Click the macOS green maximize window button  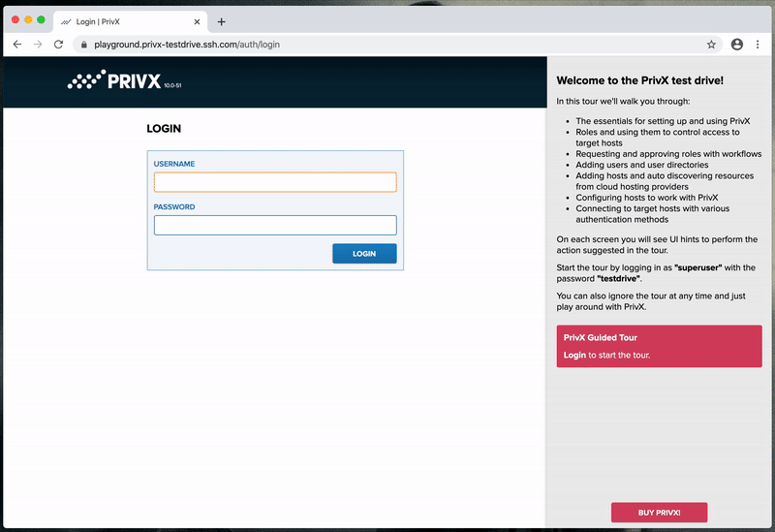[x=41, y=19]
